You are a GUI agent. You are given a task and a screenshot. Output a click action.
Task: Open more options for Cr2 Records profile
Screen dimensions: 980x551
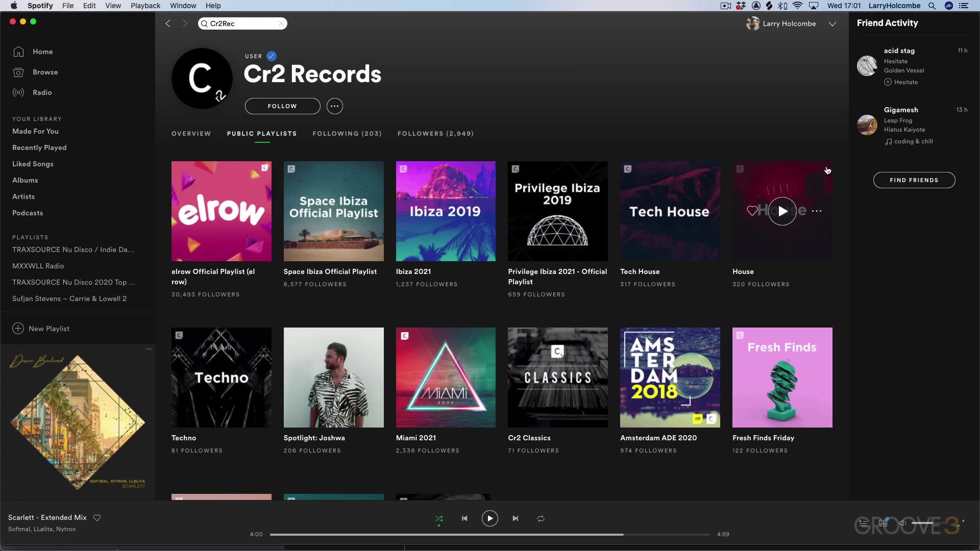(334, 106)
